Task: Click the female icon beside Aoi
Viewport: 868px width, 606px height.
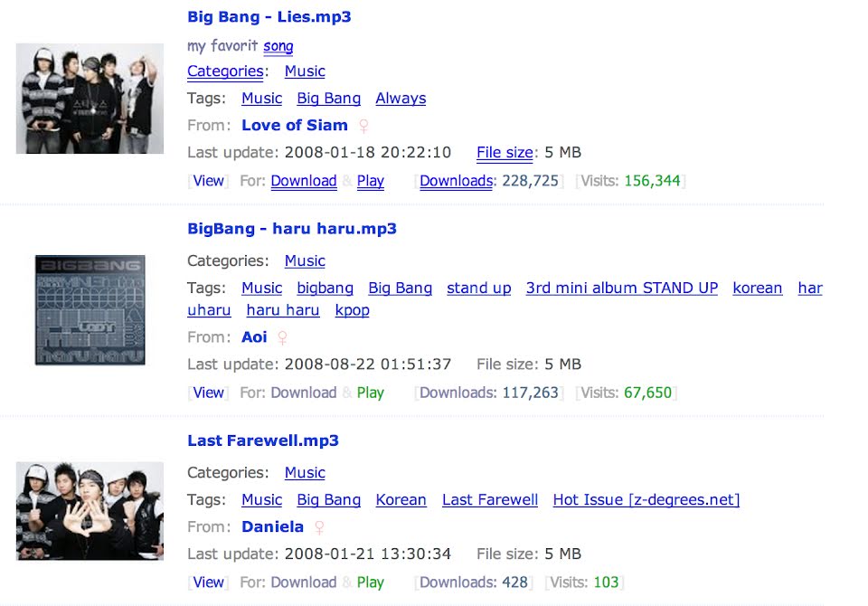Action: point(282,337)
